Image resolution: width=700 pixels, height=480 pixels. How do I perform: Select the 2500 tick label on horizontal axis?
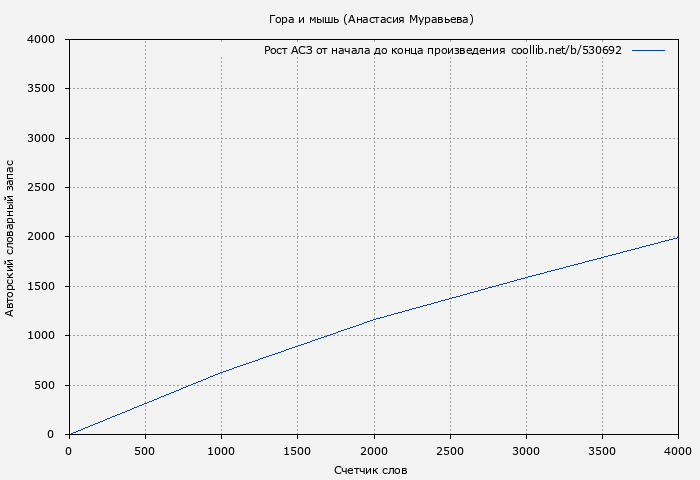450,451
